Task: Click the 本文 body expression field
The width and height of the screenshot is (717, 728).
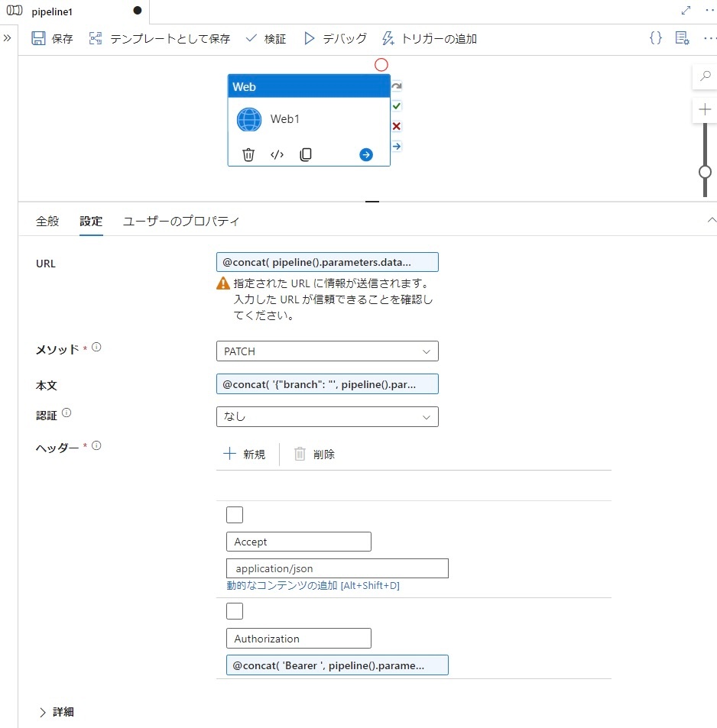Action: click(327, 384)
